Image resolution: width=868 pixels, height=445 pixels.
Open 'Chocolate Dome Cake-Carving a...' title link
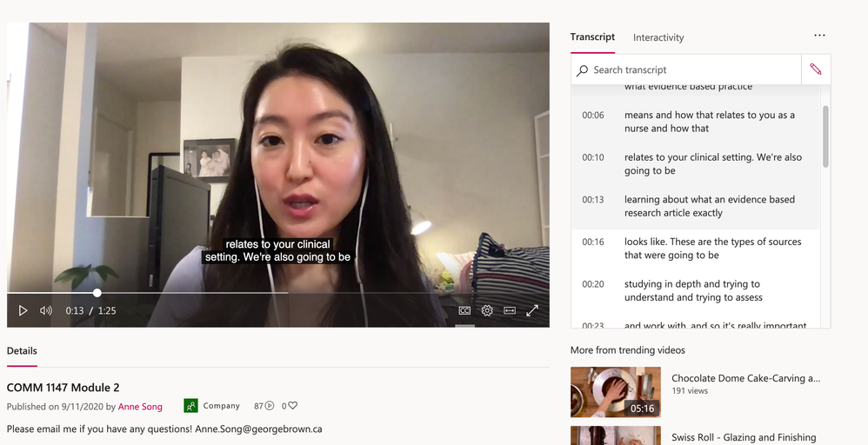(745, 378)
